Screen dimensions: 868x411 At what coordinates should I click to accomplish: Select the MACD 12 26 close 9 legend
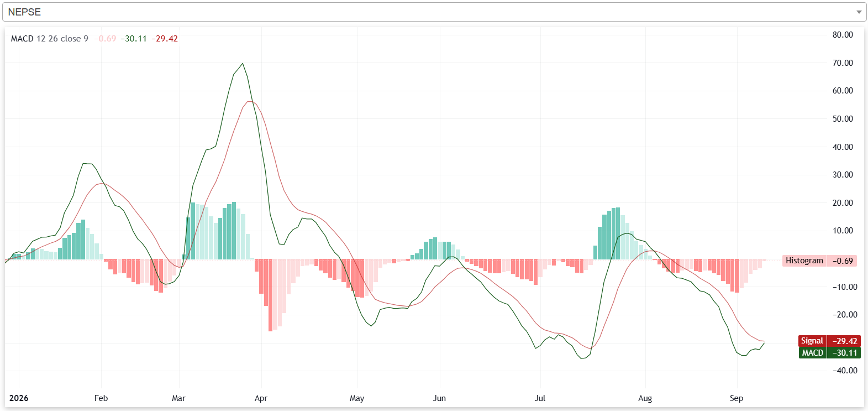tap(50, 39)
